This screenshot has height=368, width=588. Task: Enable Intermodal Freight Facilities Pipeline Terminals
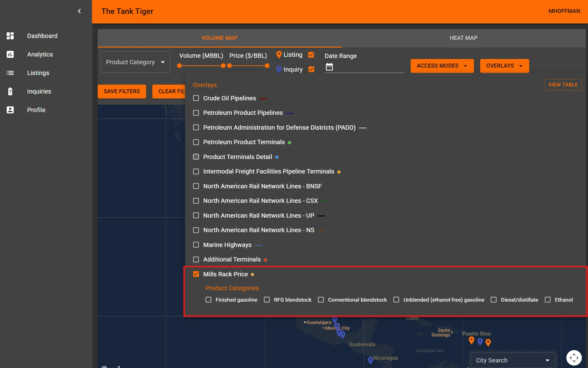196,171
